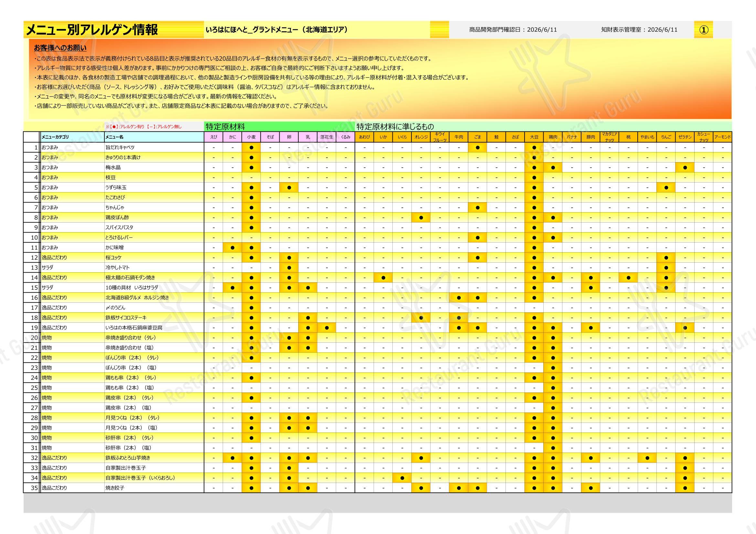This screenshot has width=756, height=534.
Task: Click the いくら dot in 自家製出汁巻玉子（いくらおろし） row
Action: 402,478
